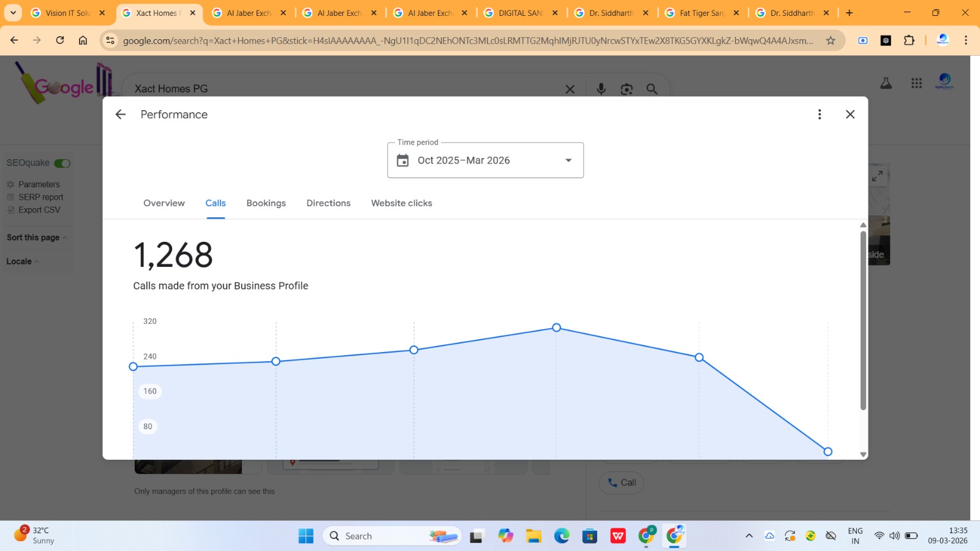Search by image with Lens icon
This screenshot has width=980, height=551.
(626, 89)
